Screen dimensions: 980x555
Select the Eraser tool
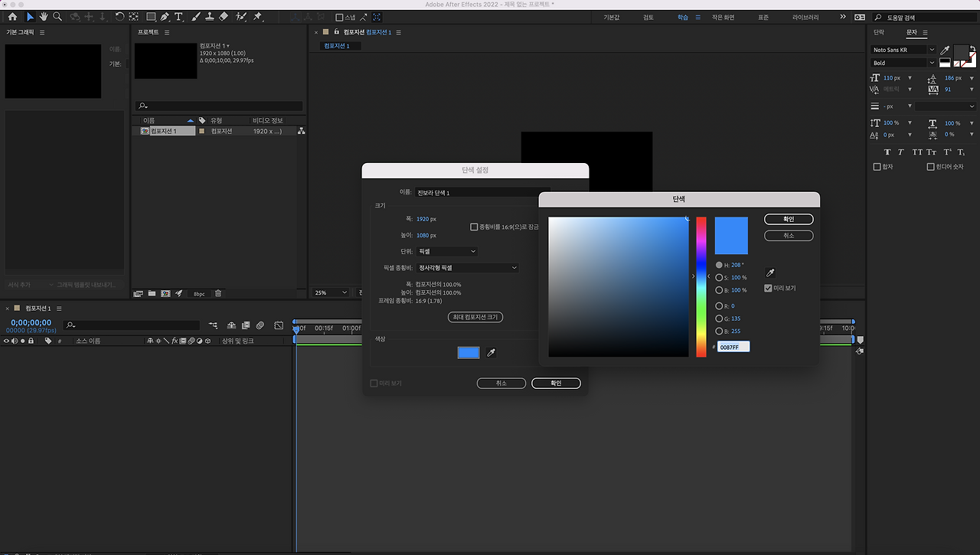224,16
